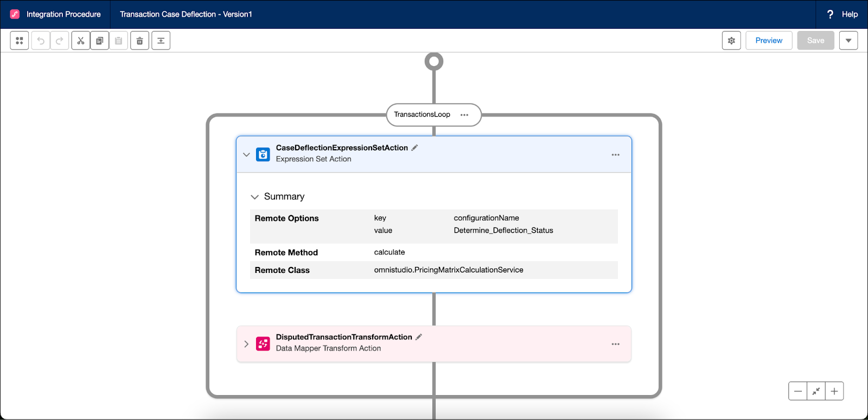868x420 pixels.
Task: Open the TransactionsLoop ellipsis menu
Action: click(464, 115)
